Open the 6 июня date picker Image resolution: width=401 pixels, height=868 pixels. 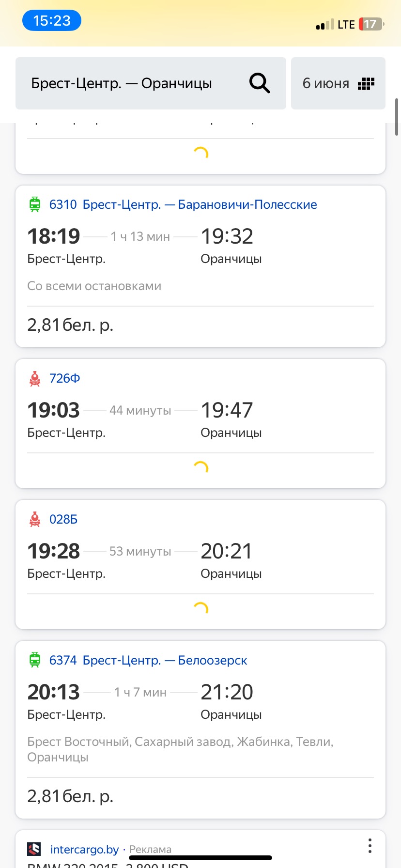tap(338, 83)
